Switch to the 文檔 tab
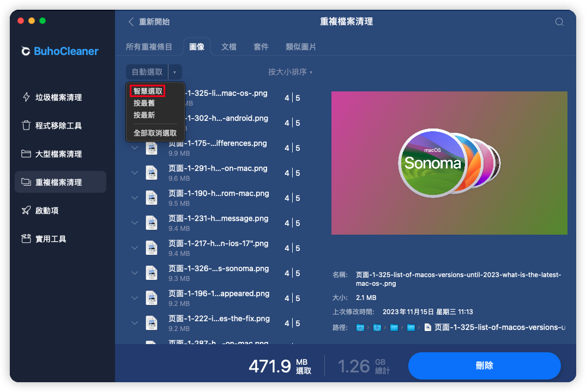586x392 pixels. [x=229, y=47]
